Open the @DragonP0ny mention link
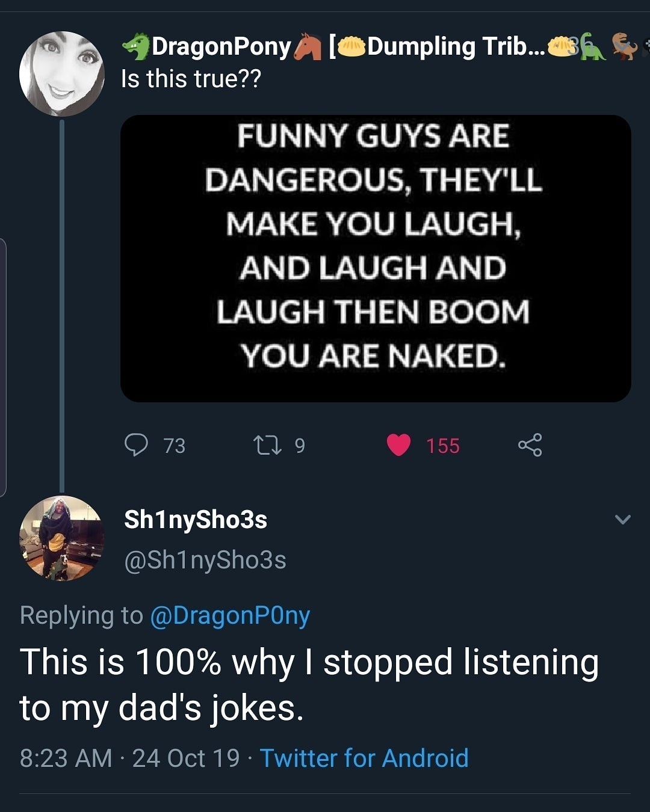650x812 pixels. tap(229, 615)
